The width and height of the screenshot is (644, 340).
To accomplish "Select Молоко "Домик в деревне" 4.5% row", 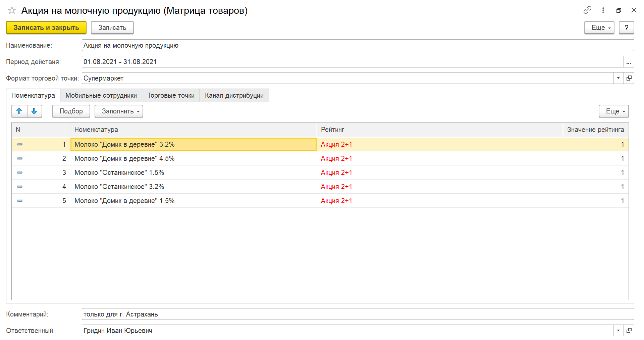I will click(x=320, y=158).
